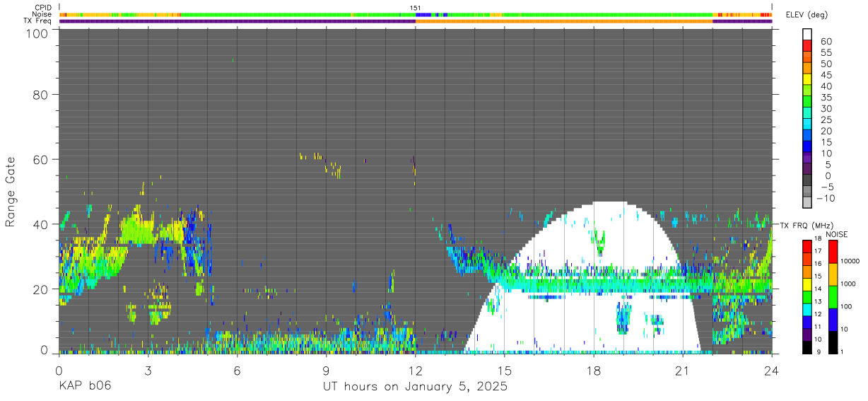Screen dimensions: 868x401
Task: Click the CPID value '151'
Action: pos(416,8)
